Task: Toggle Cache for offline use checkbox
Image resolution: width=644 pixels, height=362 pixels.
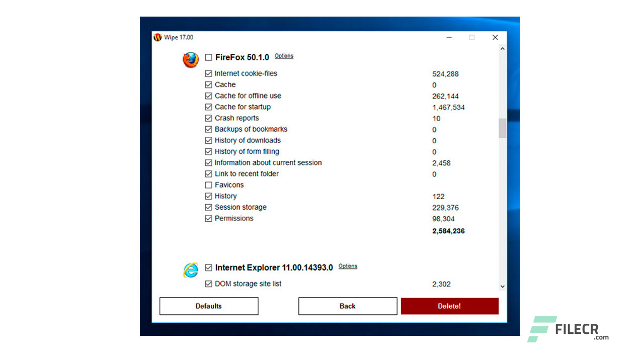Action: [x=208, y=96]
